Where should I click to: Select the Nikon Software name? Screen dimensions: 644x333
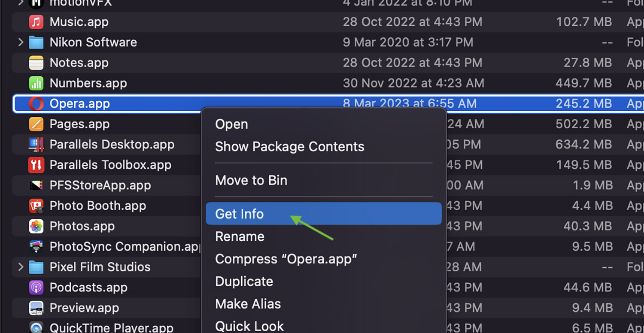[93, 42]
